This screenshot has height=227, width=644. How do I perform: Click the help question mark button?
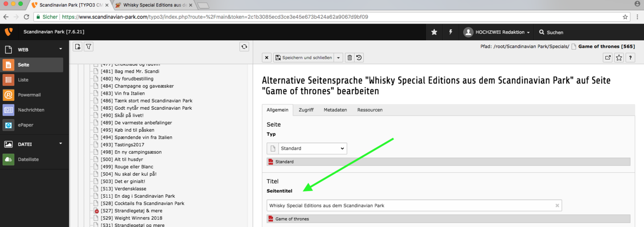[x=630, y=58]
